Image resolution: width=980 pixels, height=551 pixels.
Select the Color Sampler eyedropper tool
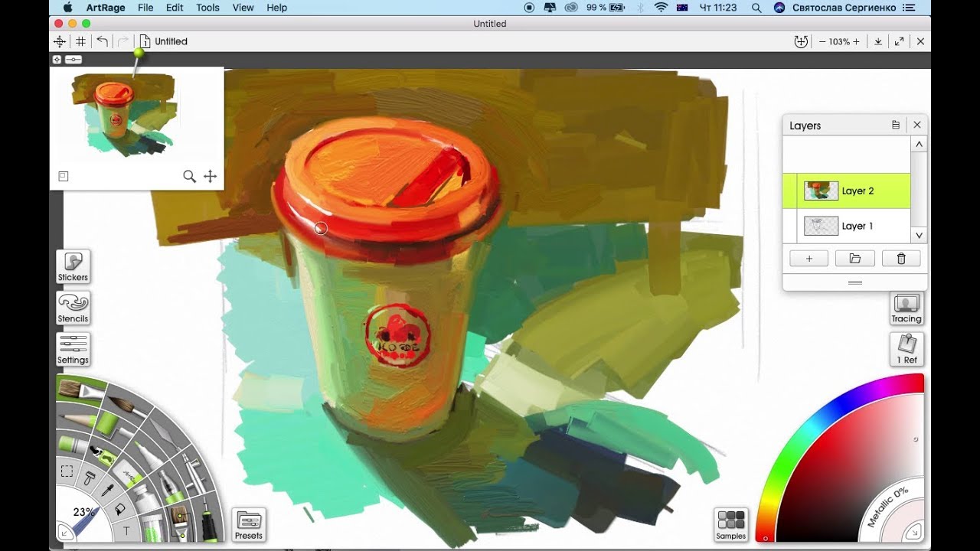[107, 489]
